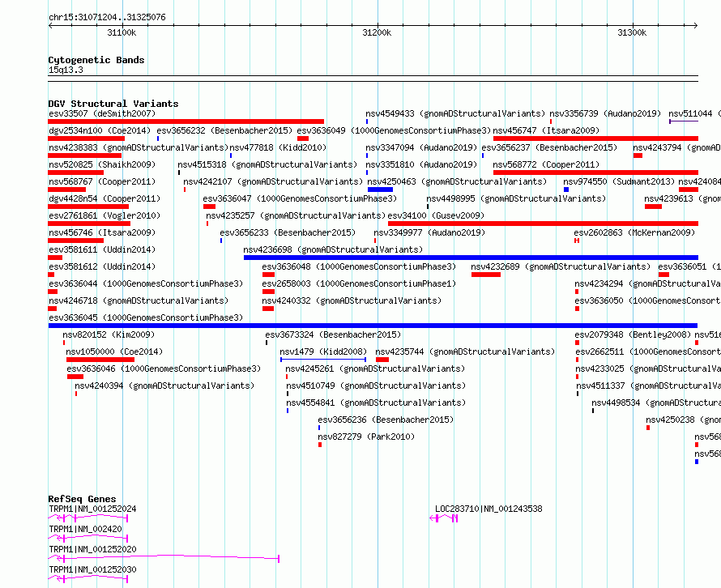The width and height of the screenshot is (721, 588).
Task: Open esv2602863 (McKernan2009) label
Action: [x=634, y=232]
